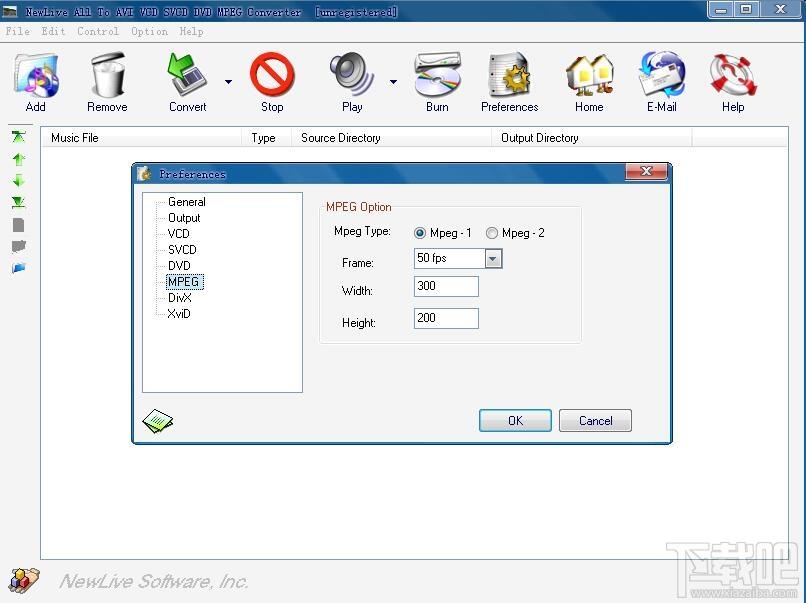This screenshot has width=806, height=603.
Task: Select DivX in the preferences tree
Action: tap(179, 298)
